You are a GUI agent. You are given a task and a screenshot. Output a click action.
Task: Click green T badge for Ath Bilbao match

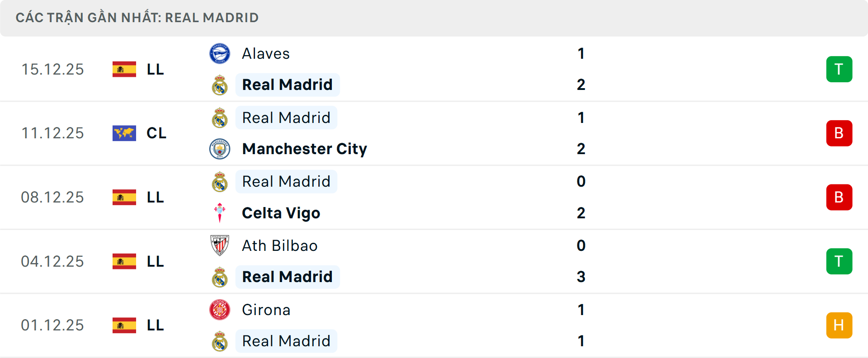click(x=839, y=261)
